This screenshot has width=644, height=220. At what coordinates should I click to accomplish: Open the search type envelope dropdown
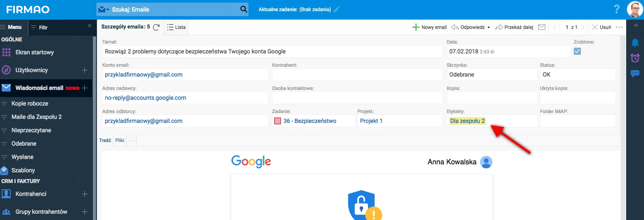(x=103, y=9)
